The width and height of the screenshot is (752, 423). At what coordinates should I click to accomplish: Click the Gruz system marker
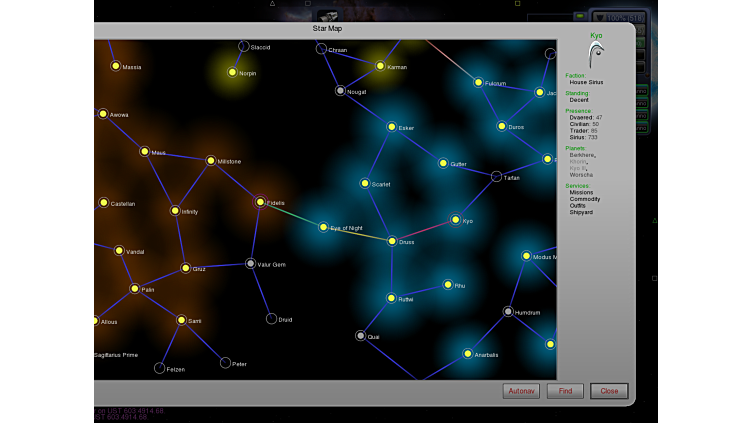click(x=185, y=268)
